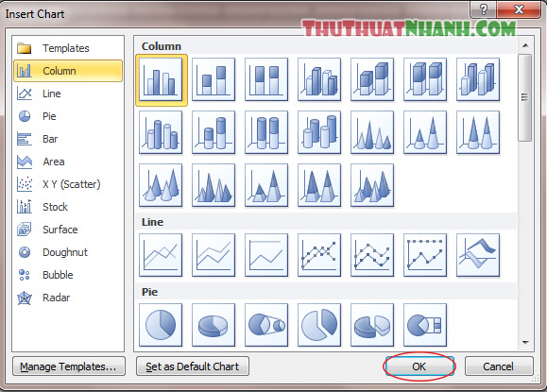The image size is (547, 392).
Task: Pick the basic Pie chart thumbnail
Action: pyautogui.click(x=161, y=325)
